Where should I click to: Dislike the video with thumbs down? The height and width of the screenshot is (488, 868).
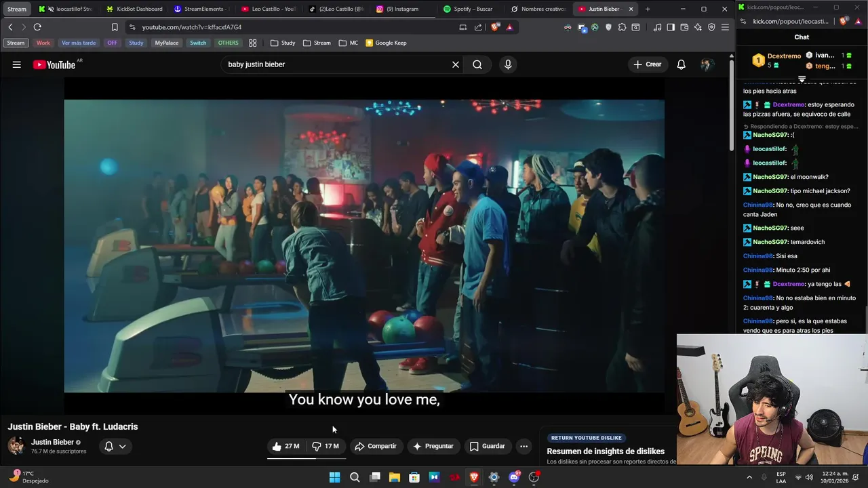tap(325, 446)
